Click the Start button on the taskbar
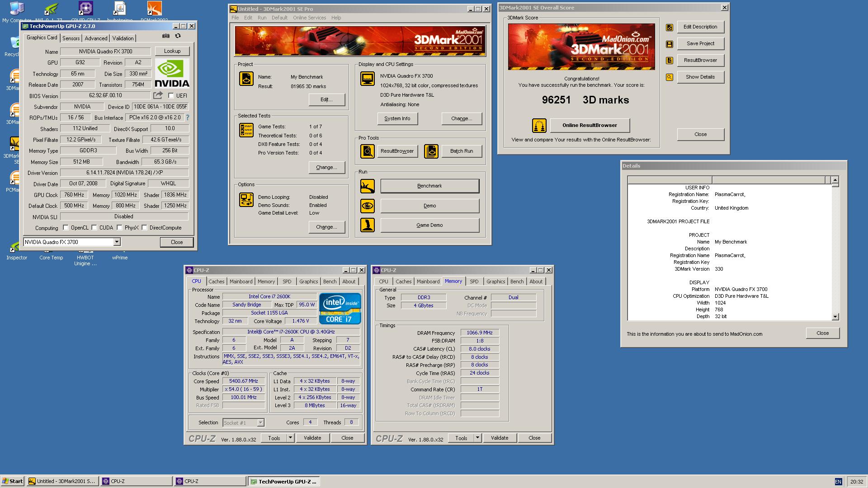 (13, 481)
